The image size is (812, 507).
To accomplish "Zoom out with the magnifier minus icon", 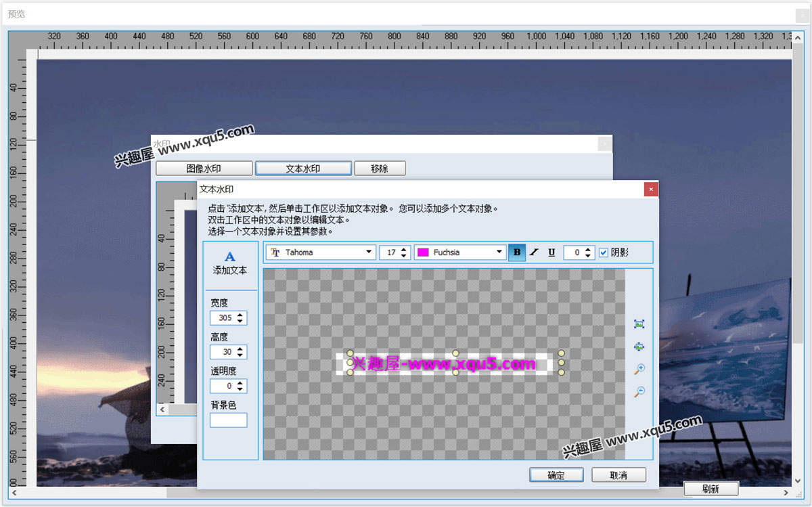I will (x=639, y=391).
